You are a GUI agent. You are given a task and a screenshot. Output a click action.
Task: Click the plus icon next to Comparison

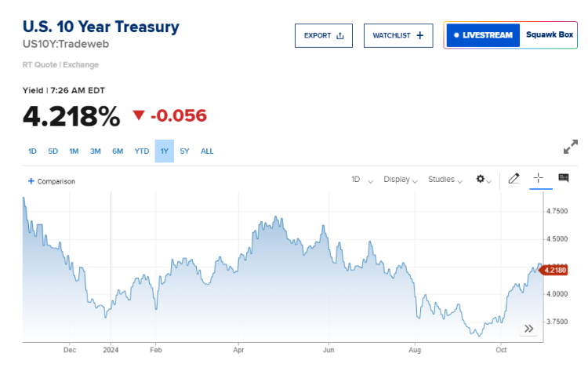(31, 181)
